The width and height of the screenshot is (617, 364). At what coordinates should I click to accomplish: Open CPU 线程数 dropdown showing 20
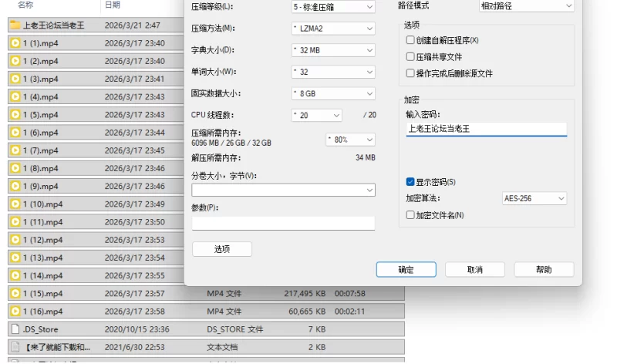[317, 116]
